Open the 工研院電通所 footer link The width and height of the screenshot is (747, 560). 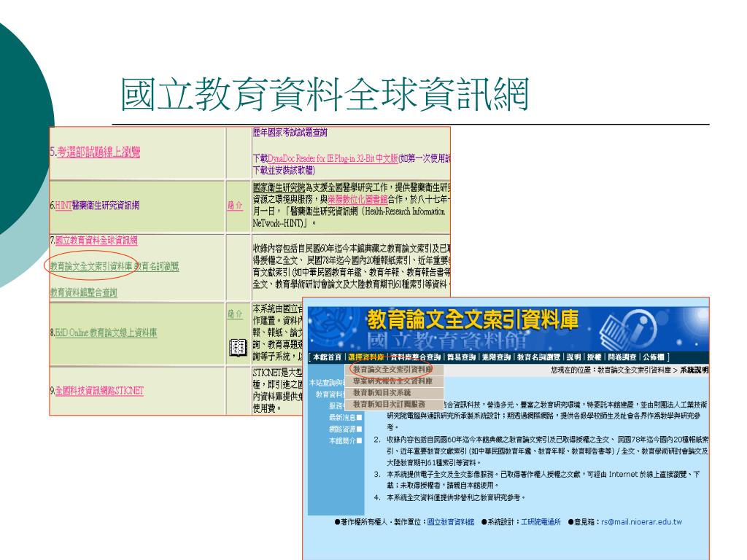pyautogui.click(x=541, y=522)
